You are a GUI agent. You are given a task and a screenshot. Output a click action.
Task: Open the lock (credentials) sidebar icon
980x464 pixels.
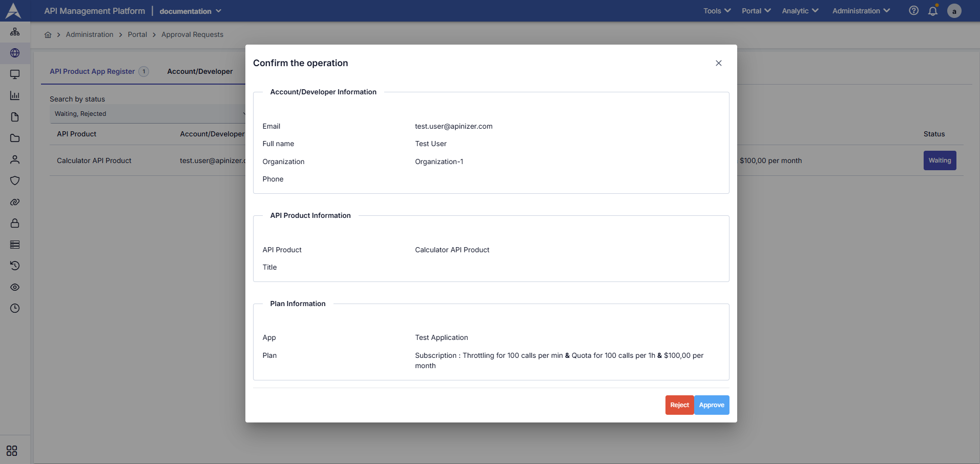[x=15, y=223]
